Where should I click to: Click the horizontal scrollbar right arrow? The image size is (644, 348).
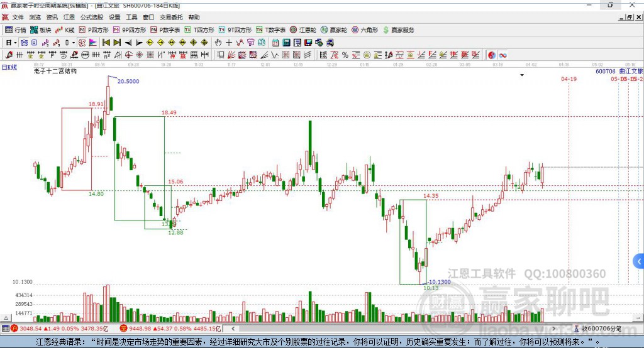[553, 329]
